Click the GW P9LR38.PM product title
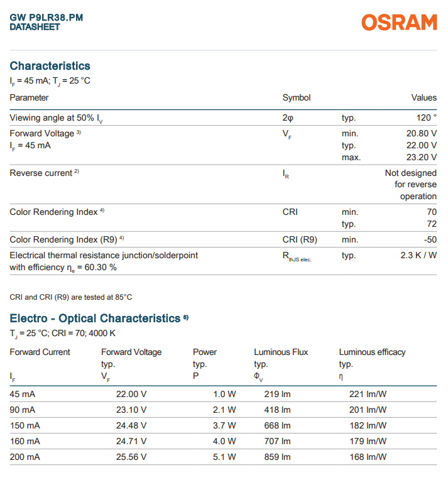 point(46,18)
